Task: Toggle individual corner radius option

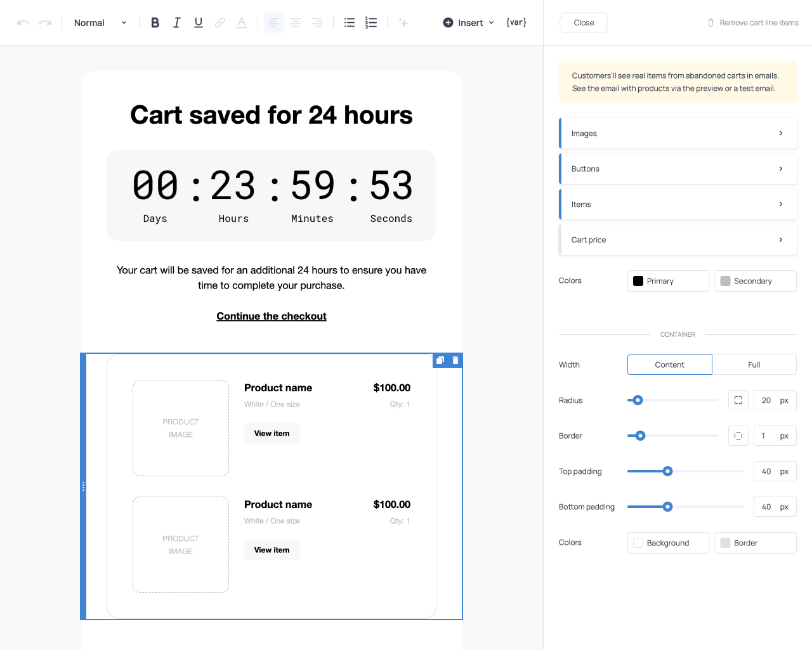Action: pos(738,400)
